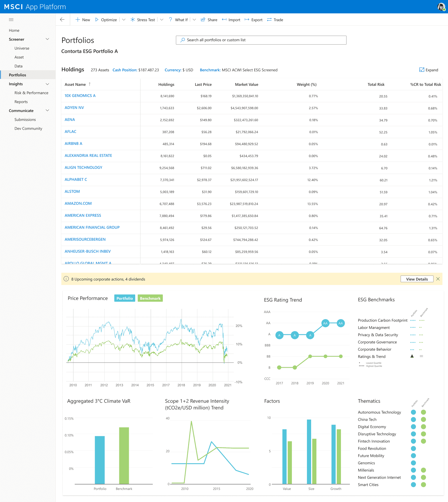Select Portfolios in the sidebar
Screen dimensions: 448x502
coord(28,75)
